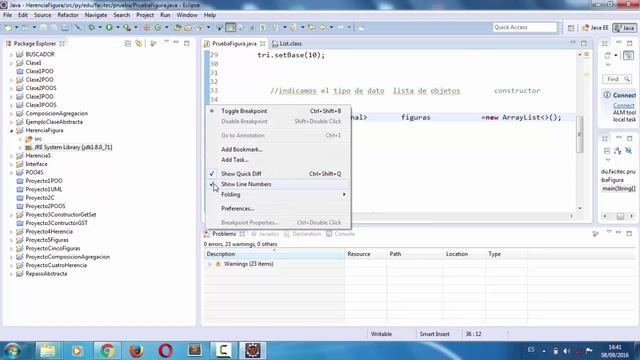
Task: Switch to the List.class editor tab
Action: click(287, 44)
